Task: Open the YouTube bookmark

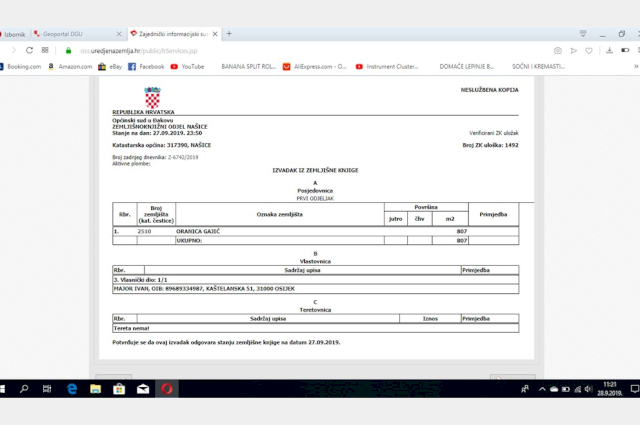Action: 187,67
